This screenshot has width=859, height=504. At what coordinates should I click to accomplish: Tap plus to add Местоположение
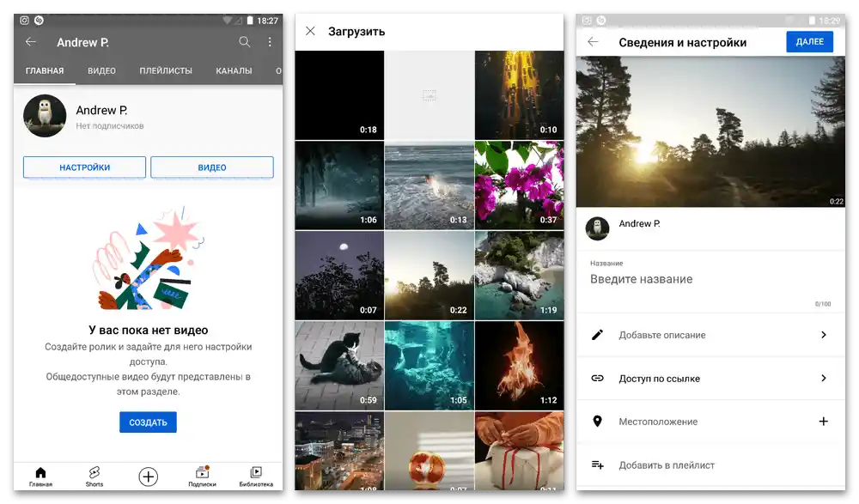click(x=824, y=422)
